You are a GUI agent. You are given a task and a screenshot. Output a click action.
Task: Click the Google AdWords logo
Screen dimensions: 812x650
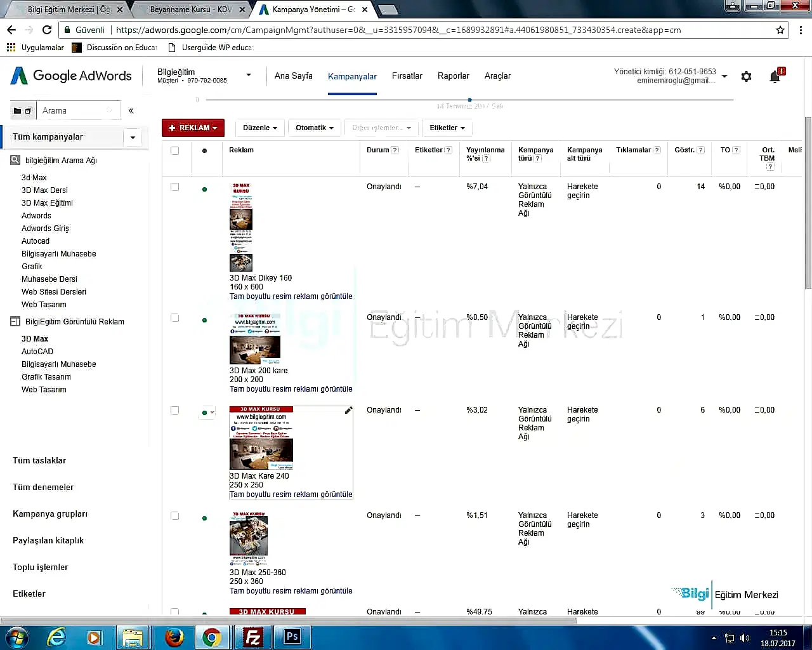point(71,76)
